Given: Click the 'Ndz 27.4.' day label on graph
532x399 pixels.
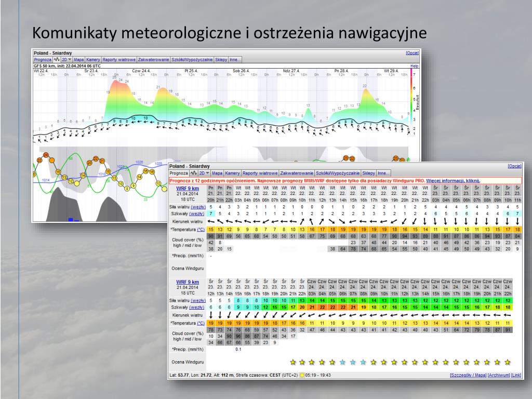Looking at the screenshot, I should (x=291, y=71).
